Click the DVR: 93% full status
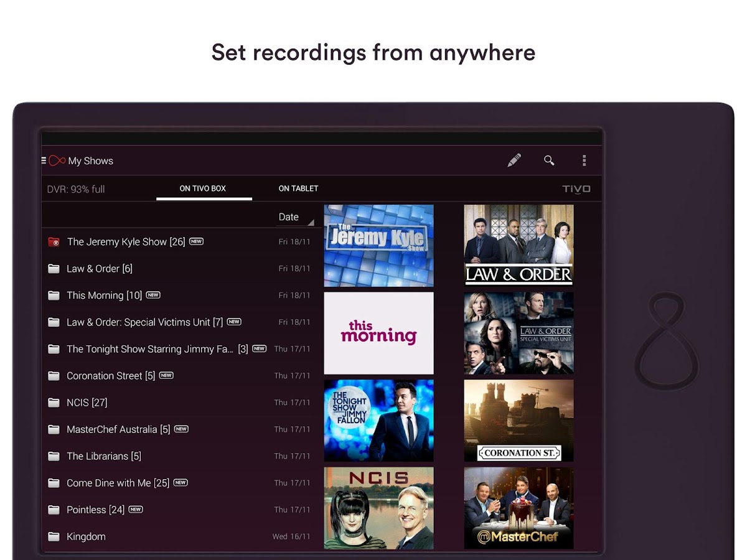 (76, 189)
